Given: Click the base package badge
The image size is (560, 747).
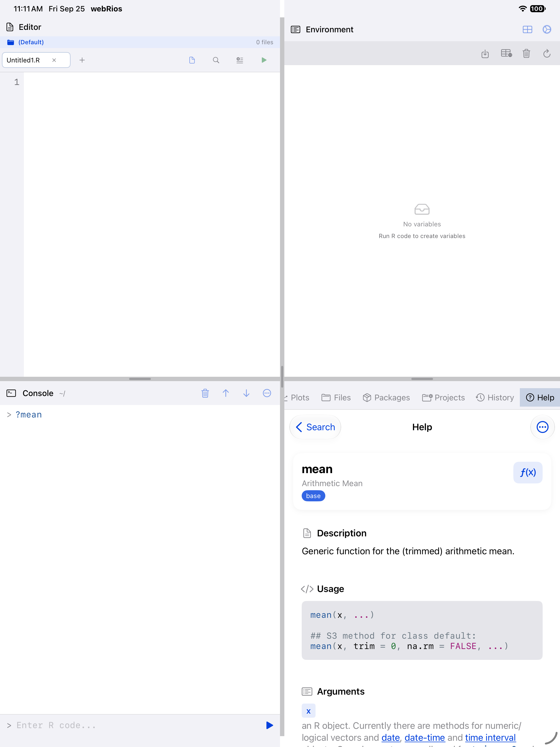Looking at the screenshot, I should tap(313, 496).
